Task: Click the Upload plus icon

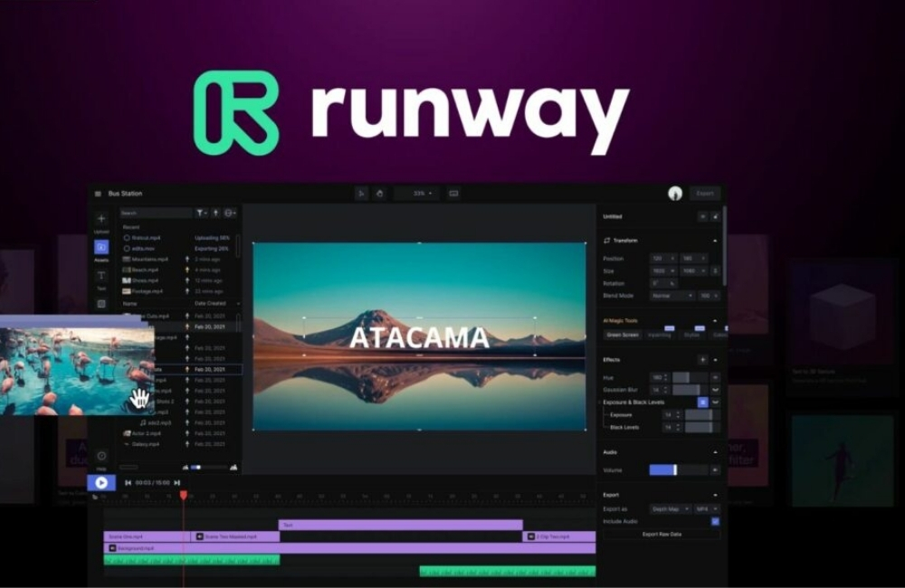Action: point(101,219)
